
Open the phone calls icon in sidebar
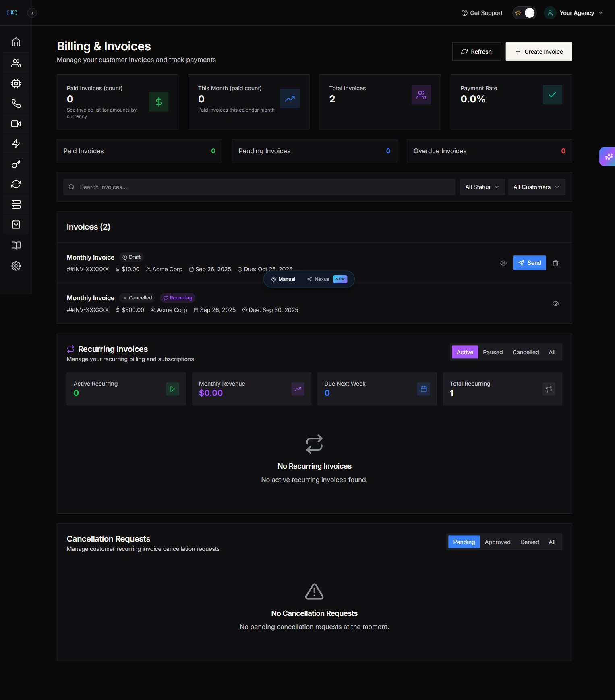[16, 104]
